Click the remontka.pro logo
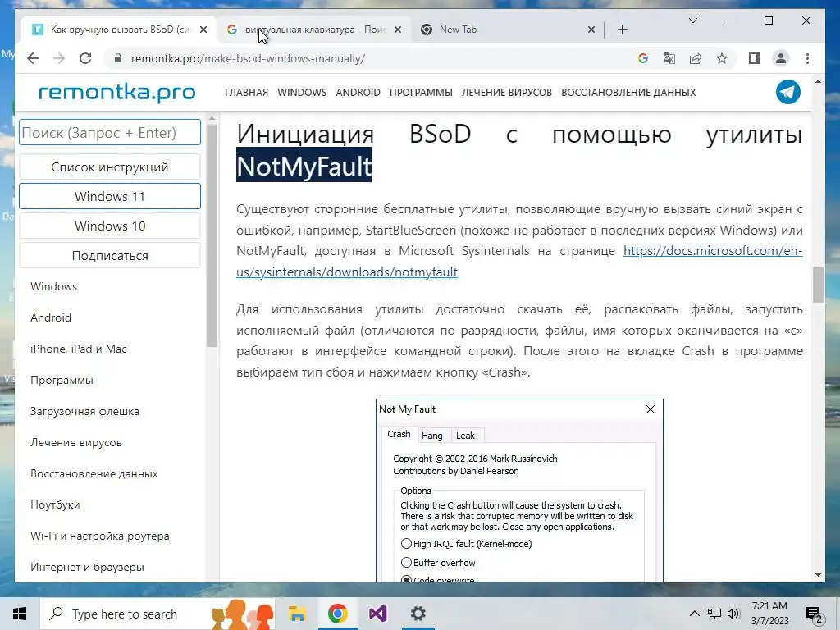This screenshot has height=630, width=840. click(x=116, y=92)
